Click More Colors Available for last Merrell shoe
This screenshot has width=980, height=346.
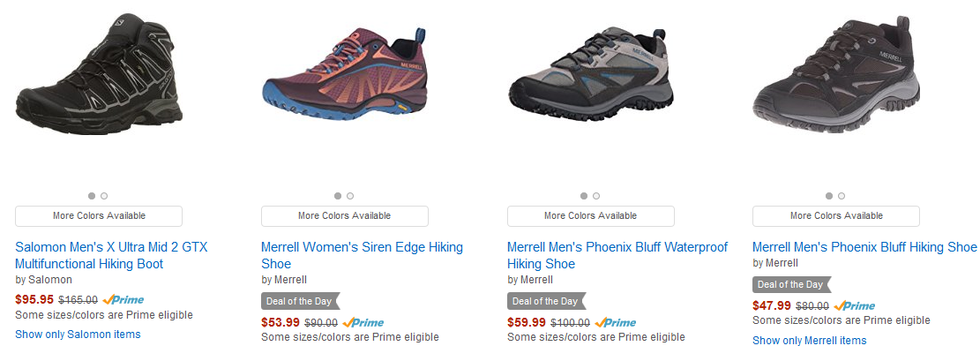[836, 216]
